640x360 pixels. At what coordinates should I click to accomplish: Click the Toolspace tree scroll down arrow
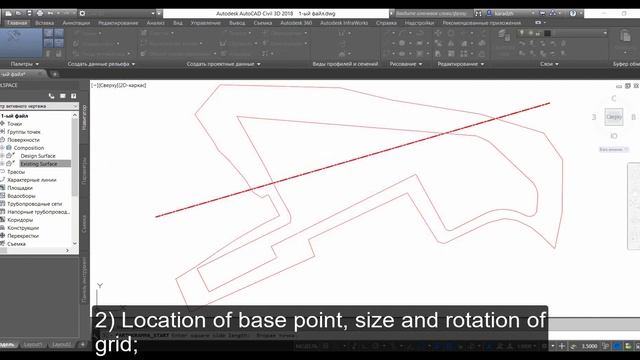point(75,243)
